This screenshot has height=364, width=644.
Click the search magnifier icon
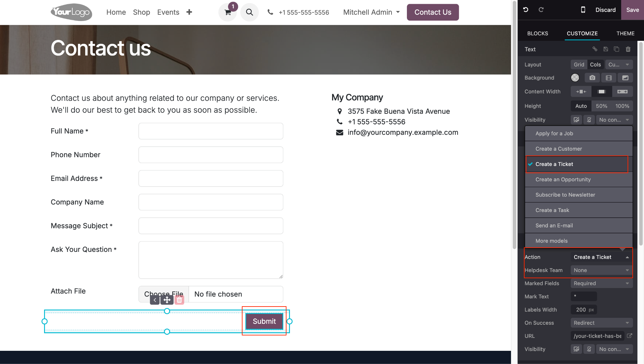pyautogui.click(x=249, y=12)
